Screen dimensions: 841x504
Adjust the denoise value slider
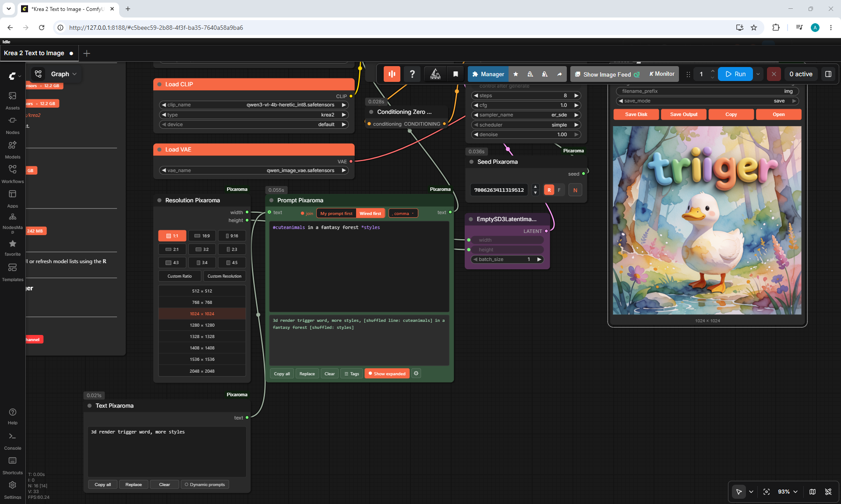click(526, 134)
